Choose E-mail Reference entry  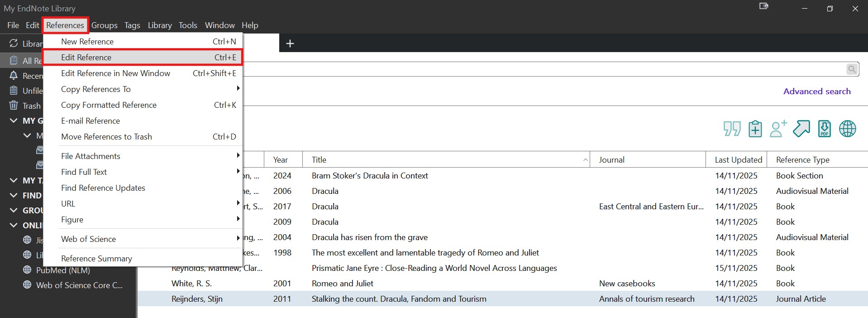coord(143,120)
